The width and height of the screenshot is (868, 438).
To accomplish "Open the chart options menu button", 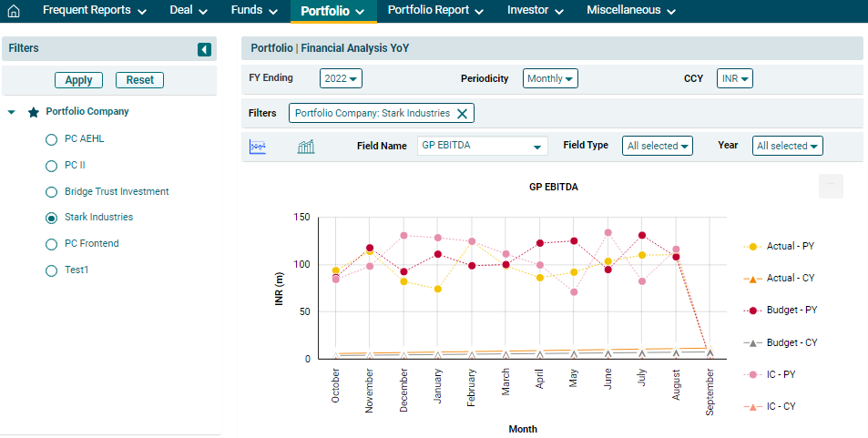I will pyautogui.click(x=831, y=187).
